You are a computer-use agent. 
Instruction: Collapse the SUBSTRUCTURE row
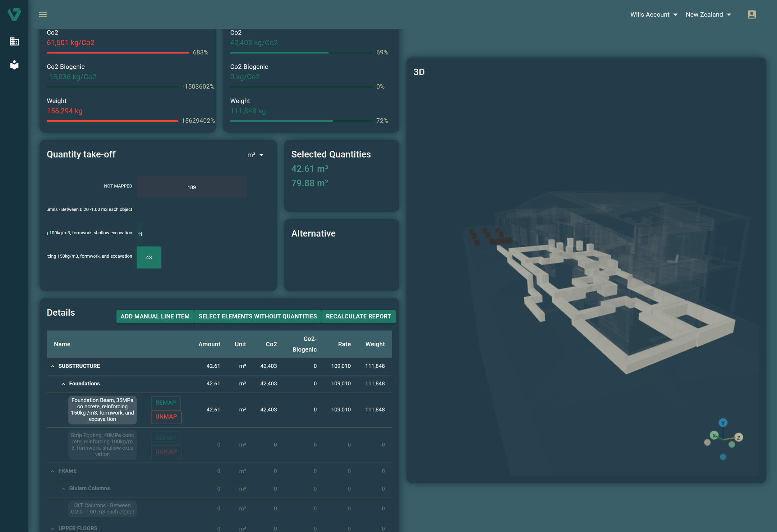53,366
